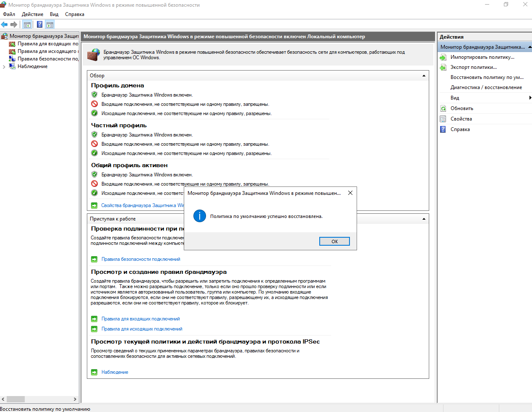The image size is (532, 412).
Task: Collapse the Приступая к работе section
Action: click(424, 219)
